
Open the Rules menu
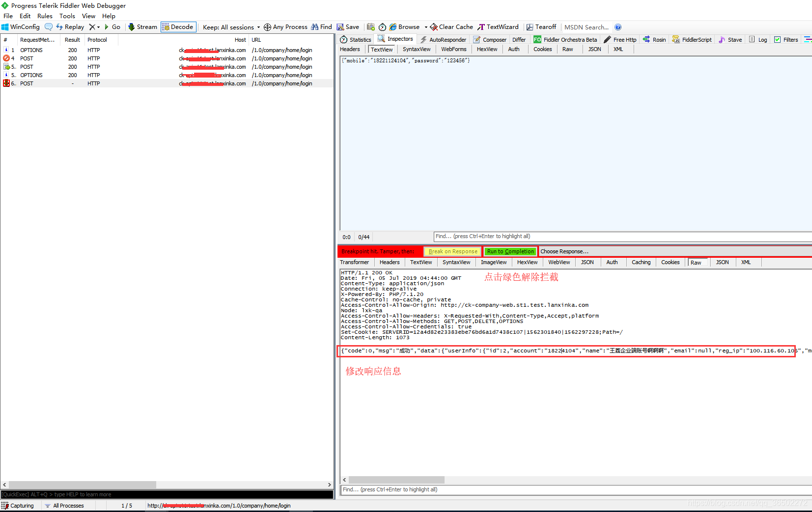pos(45,16)
